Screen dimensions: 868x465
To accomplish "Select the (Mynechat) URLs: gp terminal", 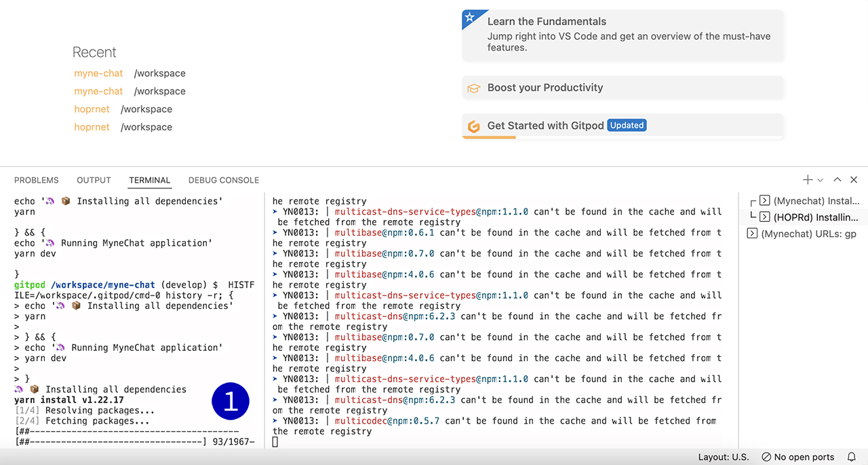I will pyautogui.click(x=804, y=234).
